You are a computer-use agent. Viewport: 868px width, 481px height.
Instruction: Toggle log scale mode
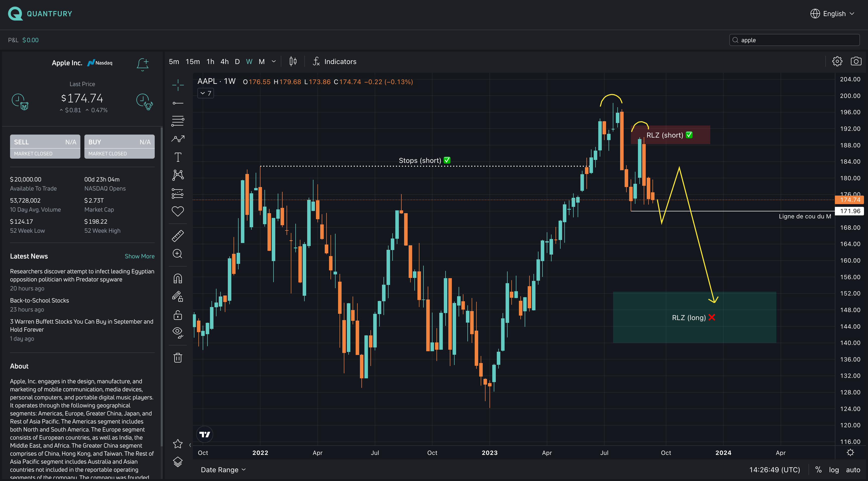tap(834, 469)
